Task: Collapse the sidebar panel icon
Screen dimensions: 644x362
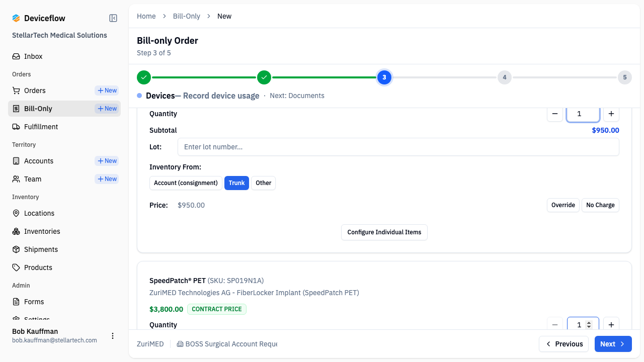Action: pos(113,18)
